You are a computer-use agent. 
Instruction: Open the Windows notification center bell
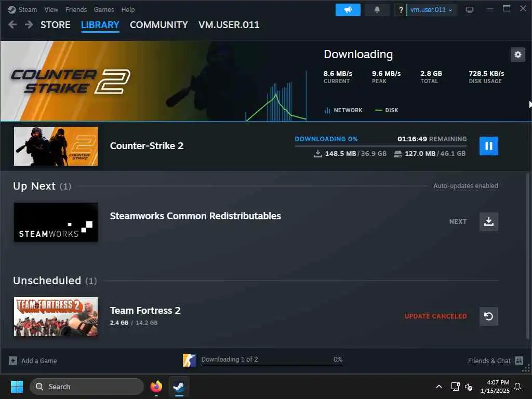click(517, 387)
